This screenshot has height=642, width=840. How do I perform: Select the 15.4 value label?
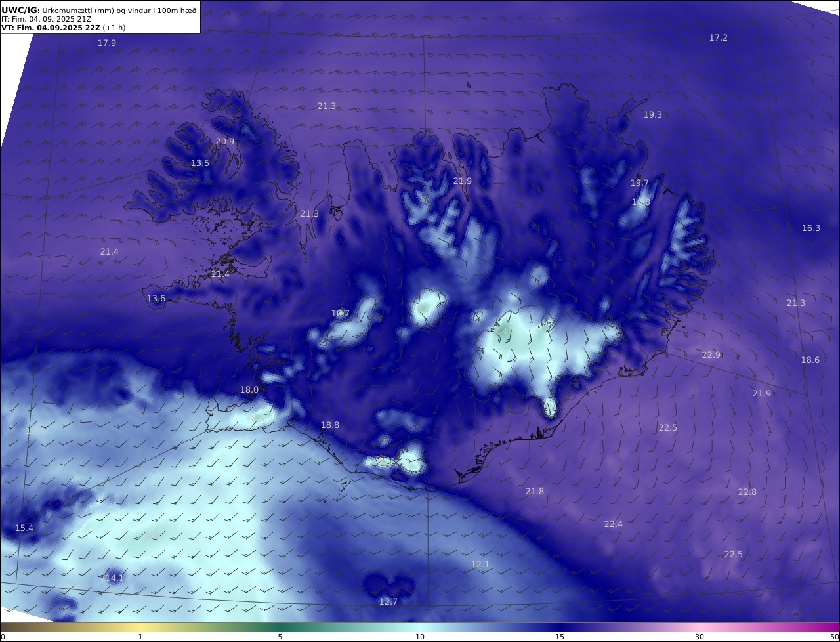(24, 528)
